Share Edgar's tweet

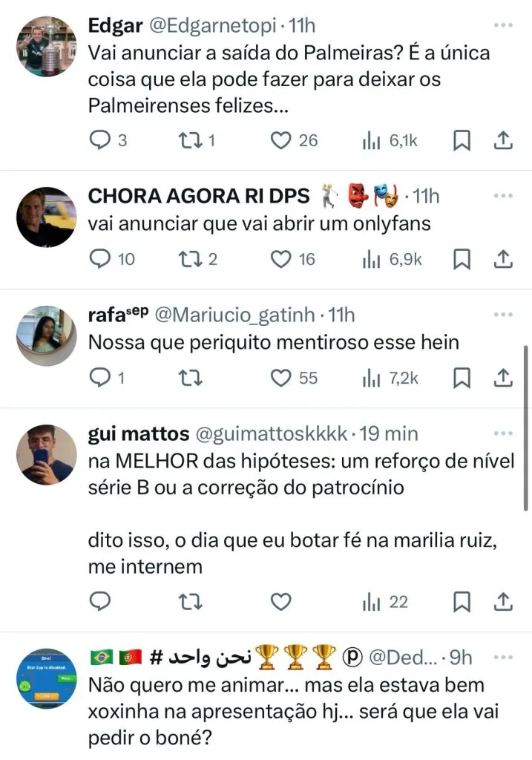pyautogui.click(x=502, y=140)
